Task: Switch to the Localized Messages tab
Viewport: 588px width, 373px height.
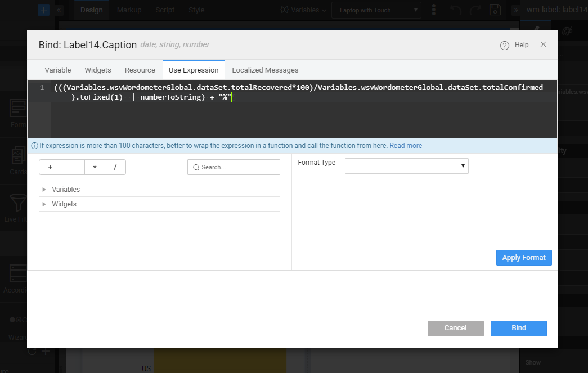Action: coord(265,70)
